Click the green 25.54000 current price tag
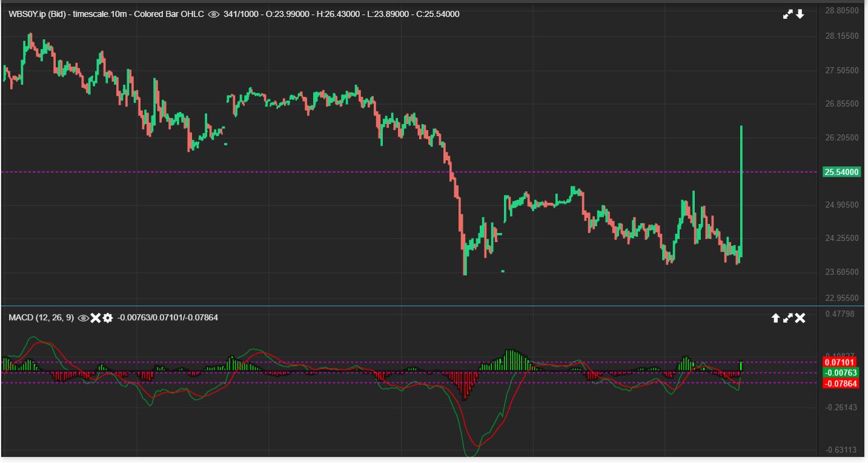Viewport: 868px width, 463px height. 841,172
